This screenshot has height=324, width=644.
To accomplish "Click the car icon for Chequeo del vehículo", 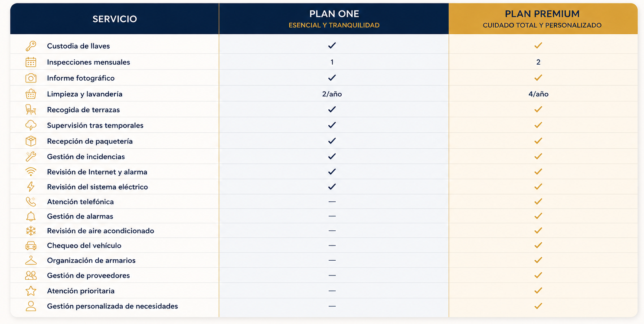I will click(x=31, y=245).
